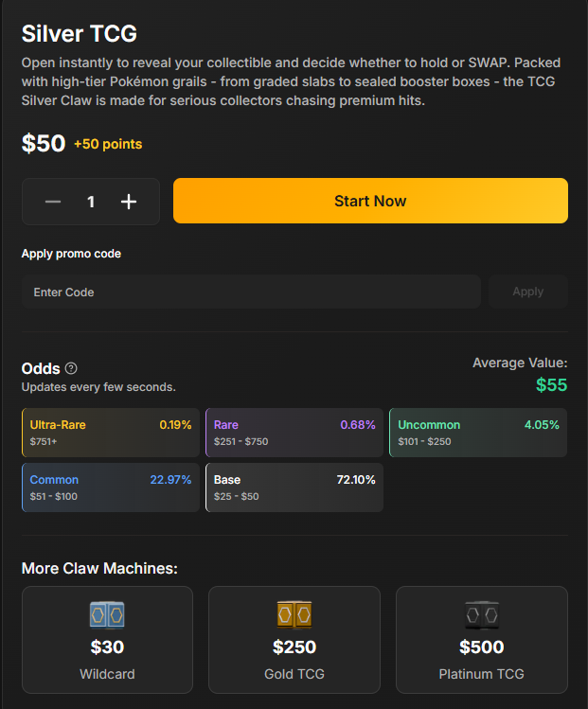The width and height of the screenshot is (588, 709).
Task: Focus the Enter Code promo field
Action: 251,292
